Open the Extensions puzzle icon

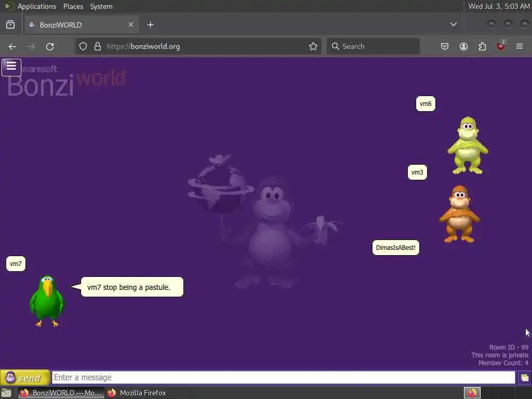point(482,46)
